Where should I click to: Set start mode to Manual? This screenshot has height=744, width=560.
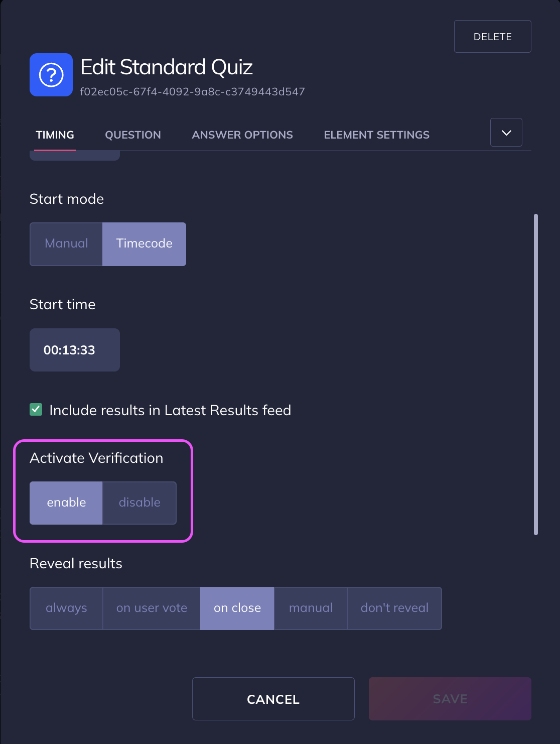point(66,244)
